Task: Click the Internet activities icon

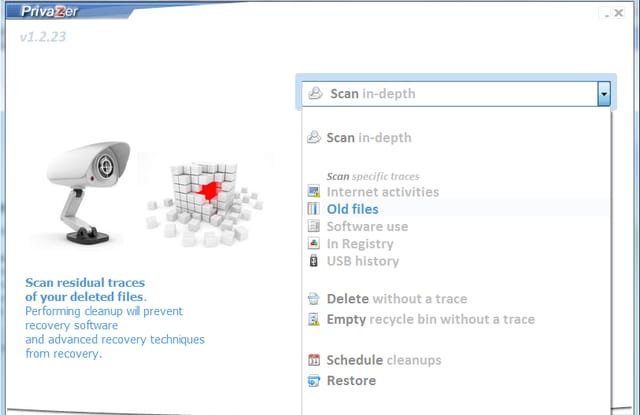Action: pyautogui.click(x=313, y=191)
